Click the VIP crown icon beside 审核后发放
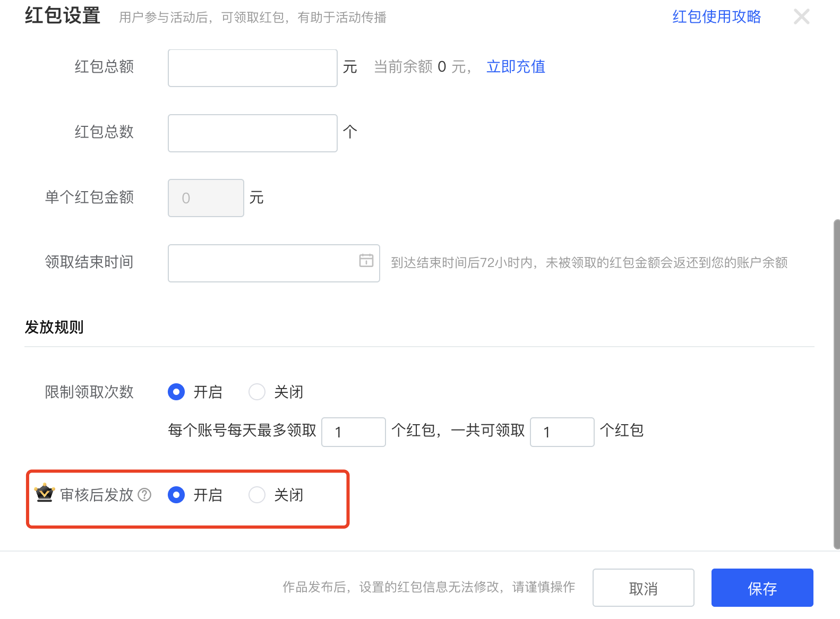Screen dimensions: 840x619 click(45, 493)
